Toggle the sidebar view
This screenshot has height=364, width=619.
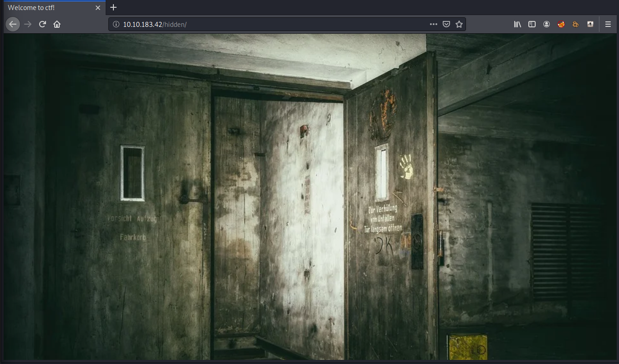[532, 24]
